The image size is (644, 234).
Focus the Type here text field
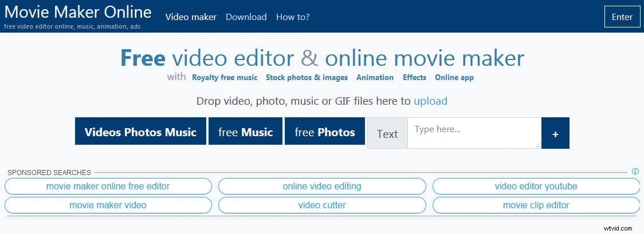[x=474, y=133]
